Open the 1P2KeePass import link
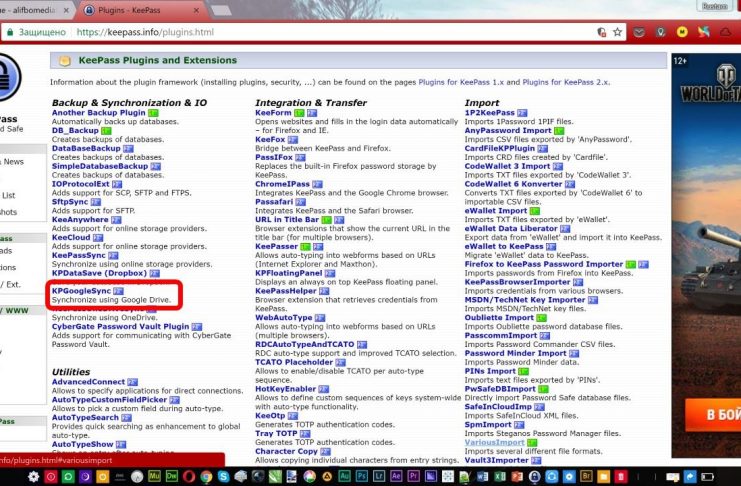 (490, 113)
